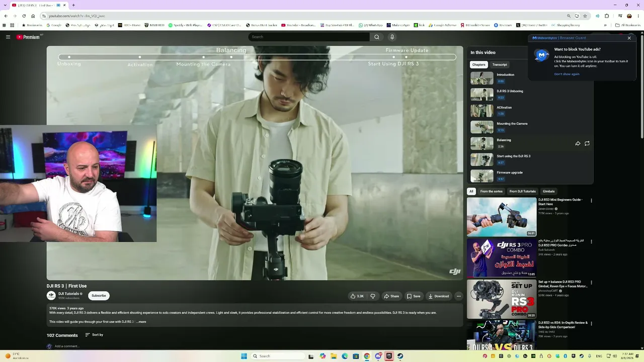The image size is (644, 362).
Task: Open options for DJI RS3 PRO Combo video
Action: point(591,241)
